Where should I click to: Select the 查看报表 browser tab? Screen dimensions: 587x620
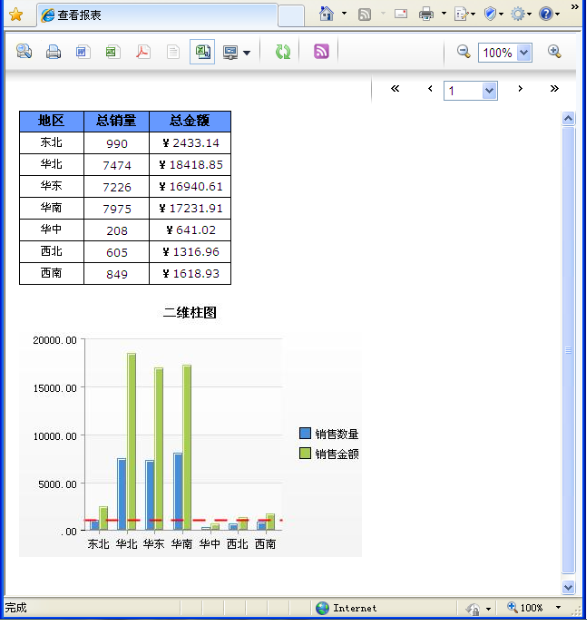(157, 15)
